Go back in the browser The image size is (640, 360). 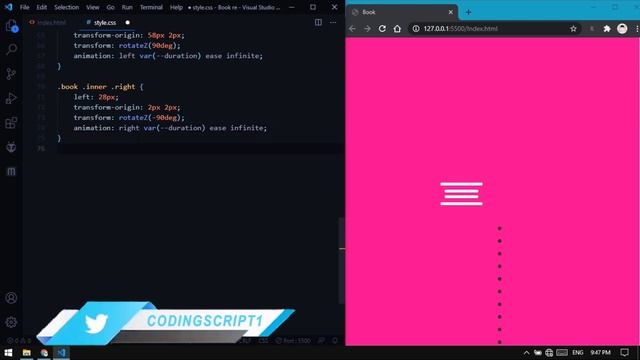pos(352,29)
